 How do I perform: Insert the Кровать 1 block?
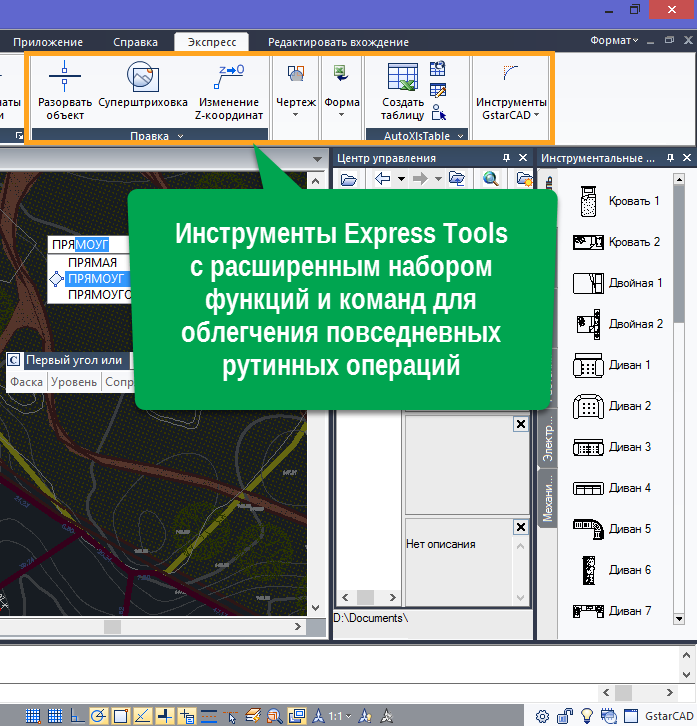(619, 201)
